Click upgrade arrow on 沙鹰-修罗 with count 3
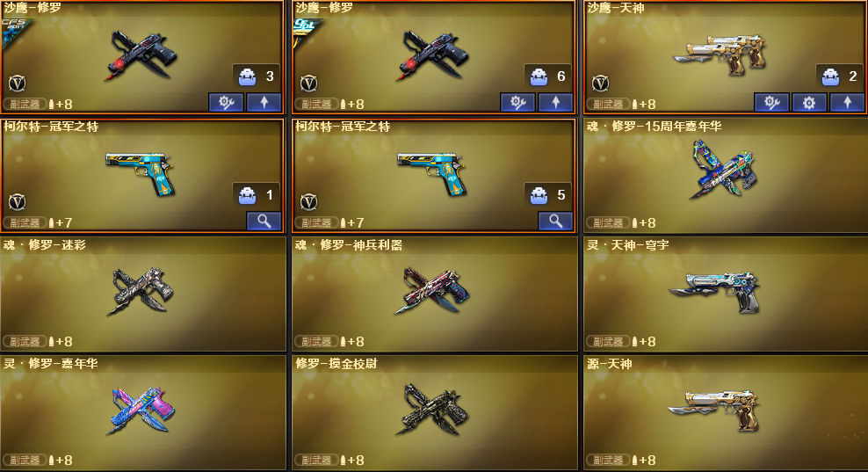 pyautogui.click(x=264, y=103)
